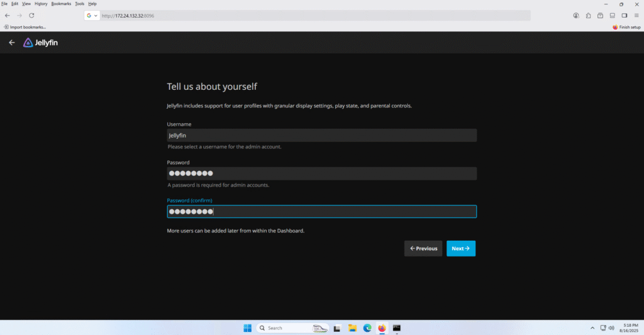Viewport: 644px width, 335px height.
Task: Open the Tools menu
Action: 80,4
